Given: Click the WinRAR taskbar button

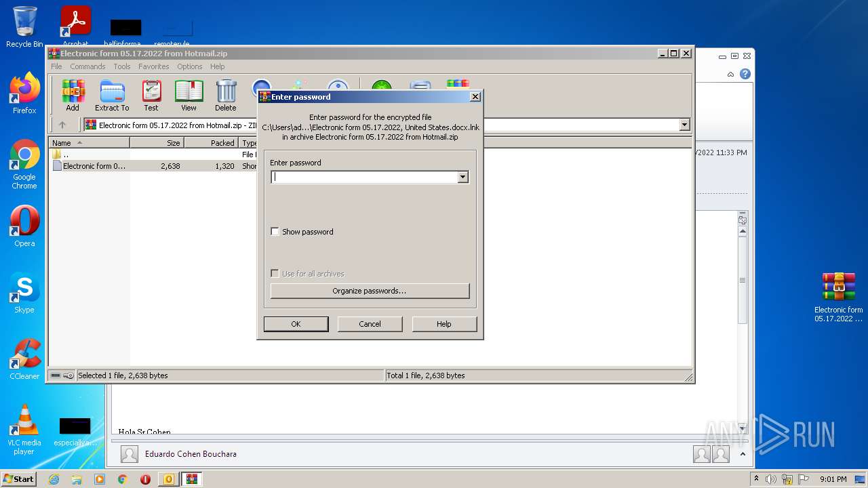Looking at the screenshot, I should tap(192, 479).
